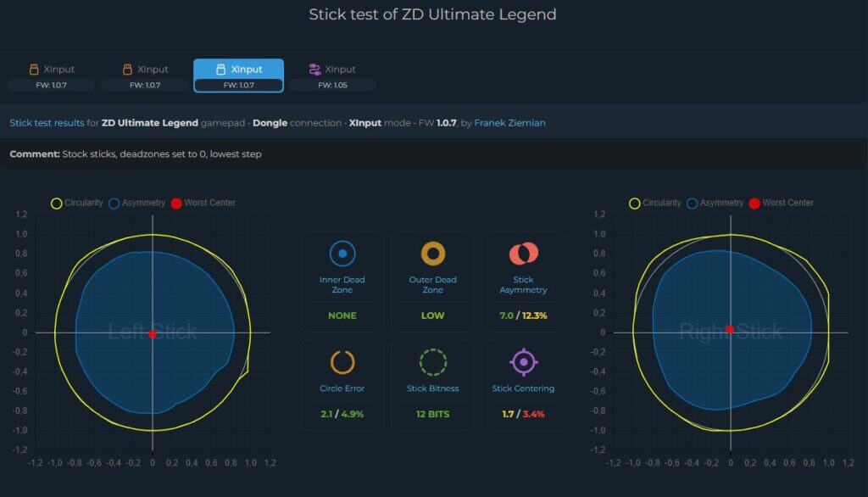868x497 pixels.
Task: Click the LOW outer dead zone value
Action: 433,316
